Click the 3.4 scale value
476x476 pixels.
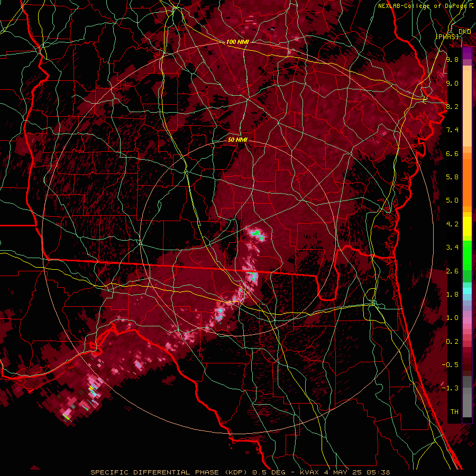tap(452, 248)
